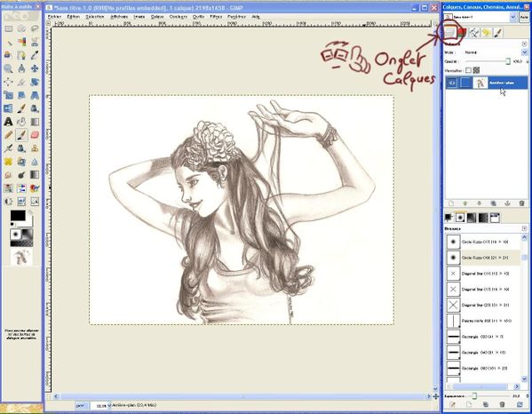Image resolution: width=532 pixels, height=414 pixels.
Task: Select the Eraser tool
Action: coord(35,135)
